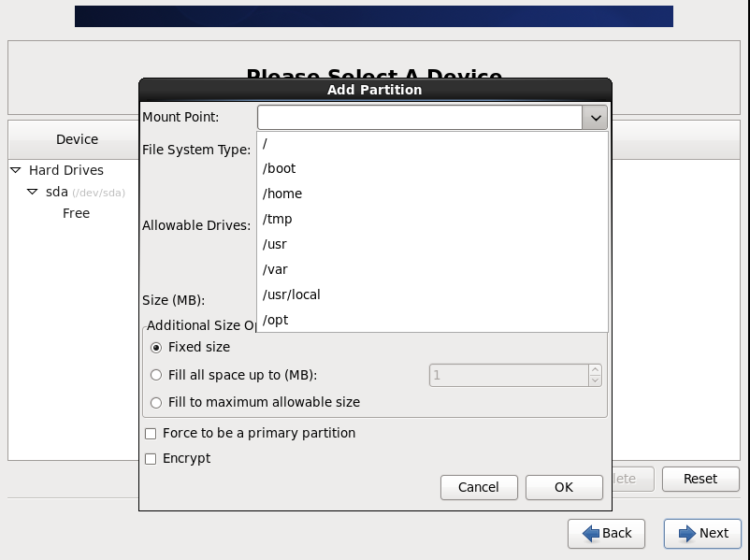This screenshot has width=750, height=560.
Task: Go Back to the previous step
Action: click(x=607, y=533)
